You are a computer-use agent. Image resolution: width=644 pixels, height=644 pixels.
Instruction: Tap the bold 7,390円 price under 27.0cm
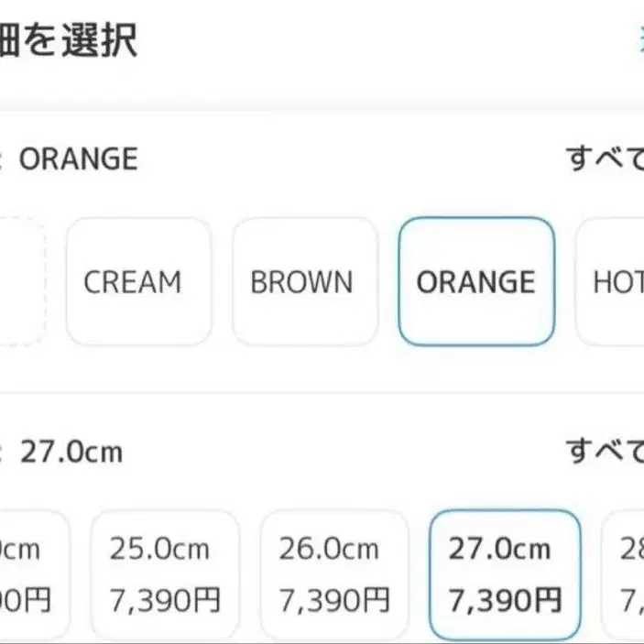tap(504, 601)
